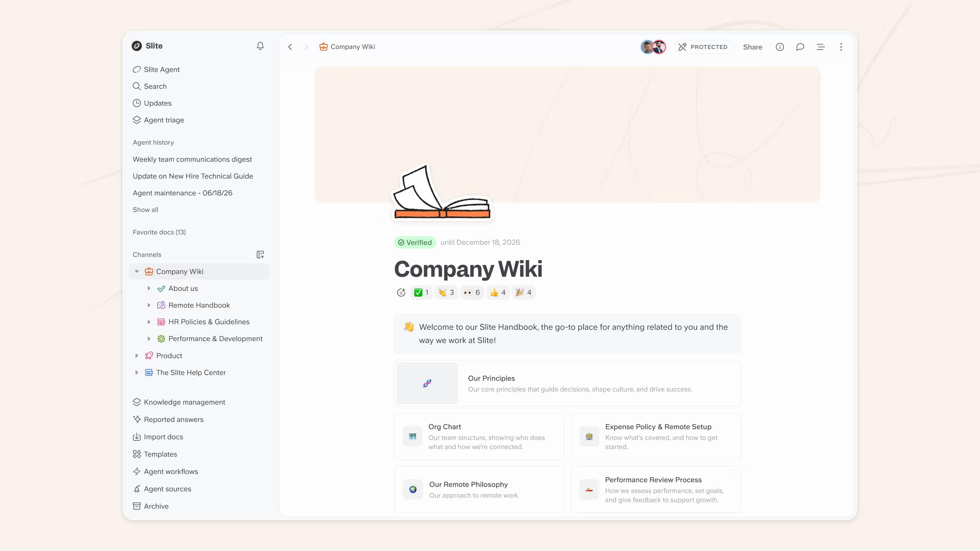The image size is (980, 551).
Task: Open the notifications bell
Action: 260,46
